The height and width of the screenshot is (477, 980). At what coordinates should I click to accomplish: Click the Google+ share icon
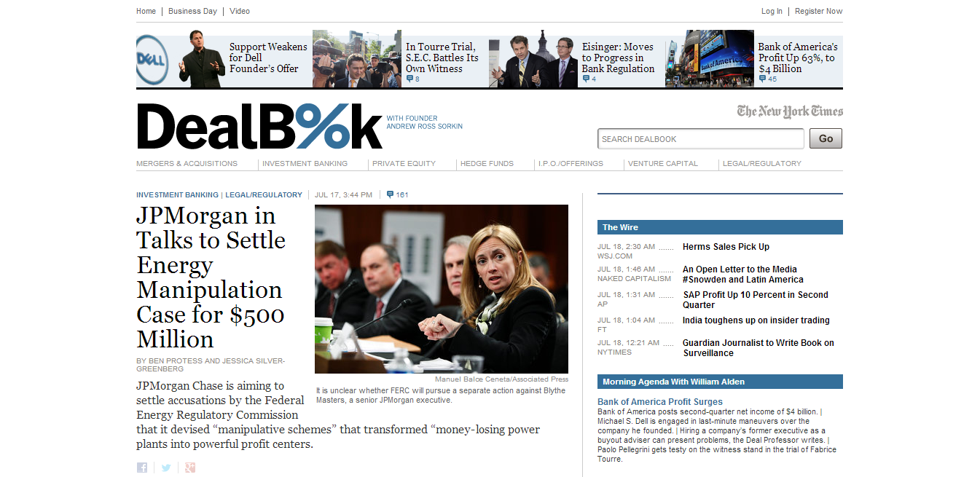[190, 468]
